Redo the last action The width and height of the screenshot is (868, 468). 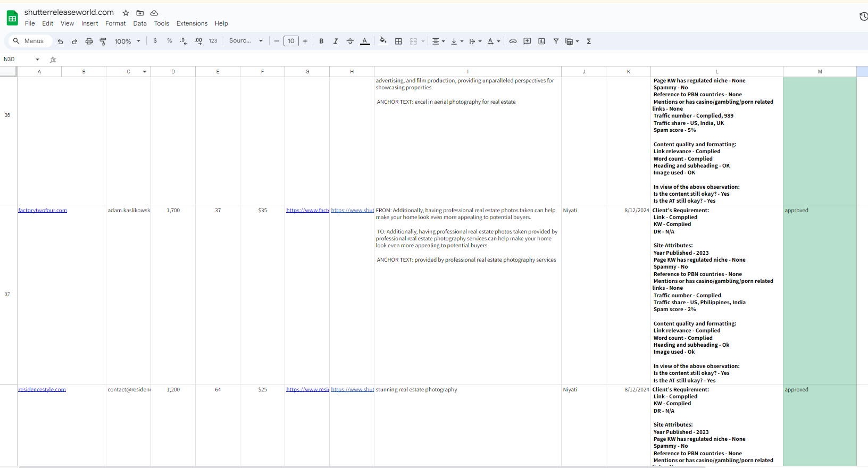point(74,41)
